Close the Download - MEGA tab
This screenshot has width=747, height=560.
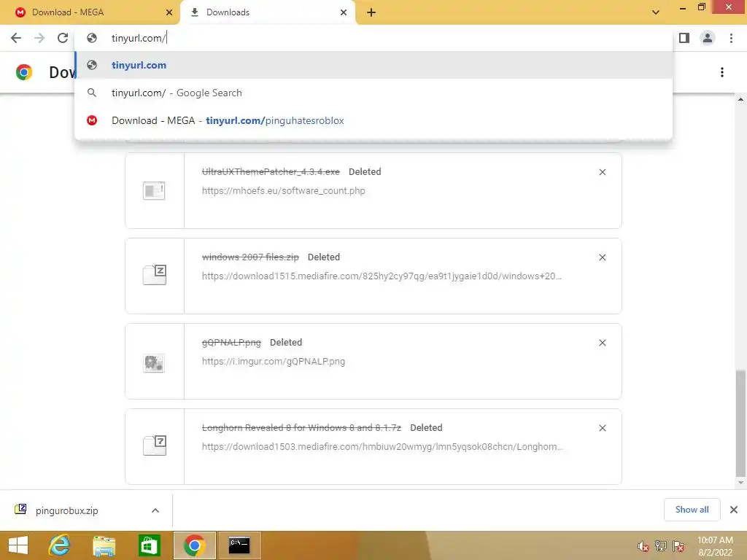click(169, 12)
